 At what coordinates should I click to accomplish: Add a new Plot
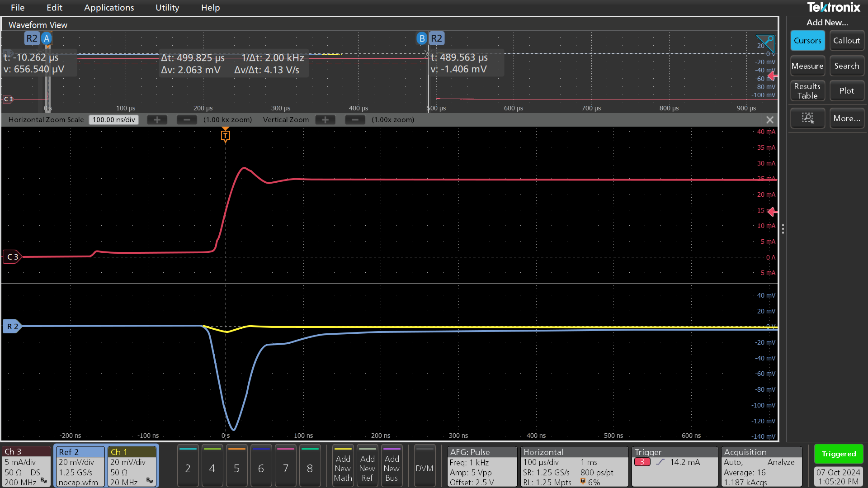[846, 91]
